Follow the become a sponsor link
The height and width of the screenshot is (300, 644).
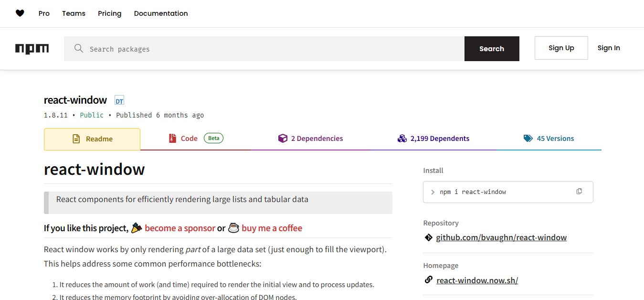(180, 228)
